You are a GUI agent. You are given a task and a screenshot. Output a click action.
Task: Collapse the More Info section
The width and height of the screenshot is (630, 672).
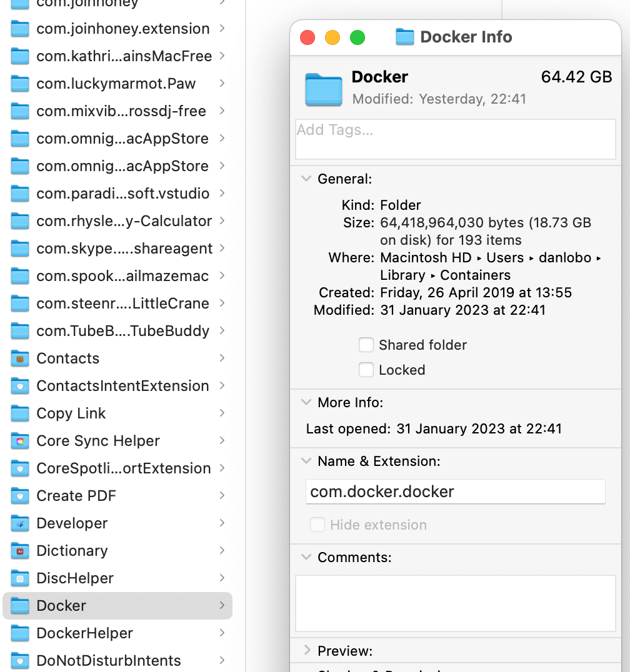(x=306, y=402)
